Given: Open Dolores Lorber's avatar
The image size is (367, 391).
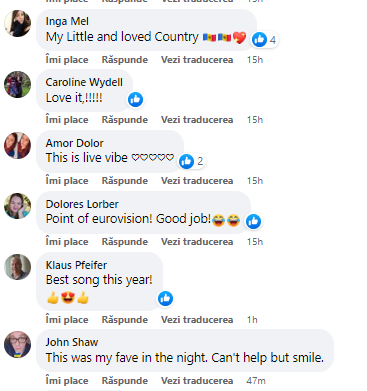Looking at the screenshot, I should pyautogui.click(x=17, y=206).
